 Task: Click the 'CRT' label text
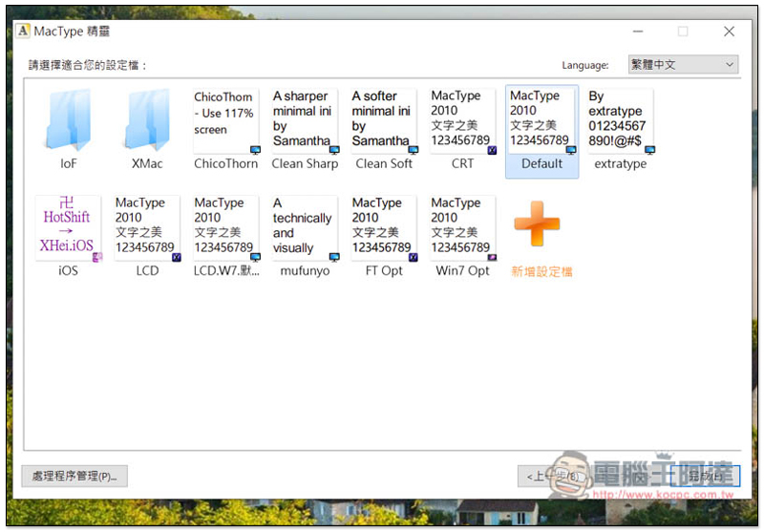(463, 163)
